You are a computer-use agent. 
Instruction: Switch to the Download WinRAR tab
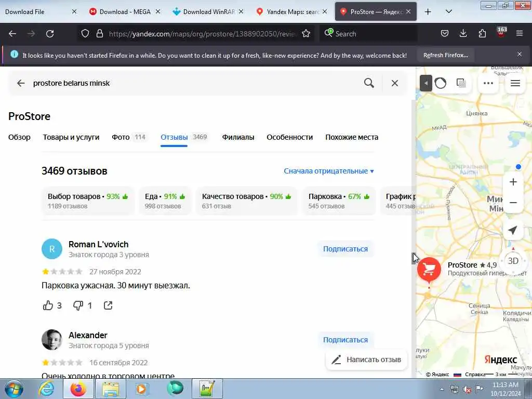pos(208,12)
